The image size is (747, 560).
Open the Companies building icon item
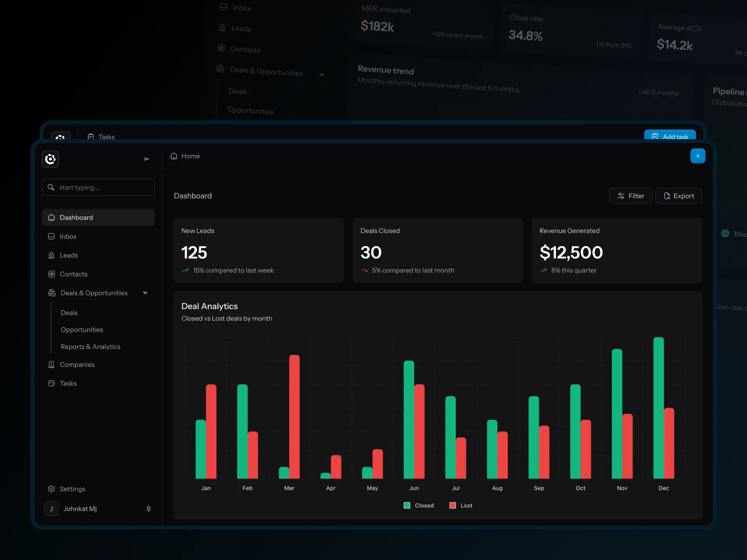click(51, 365)
